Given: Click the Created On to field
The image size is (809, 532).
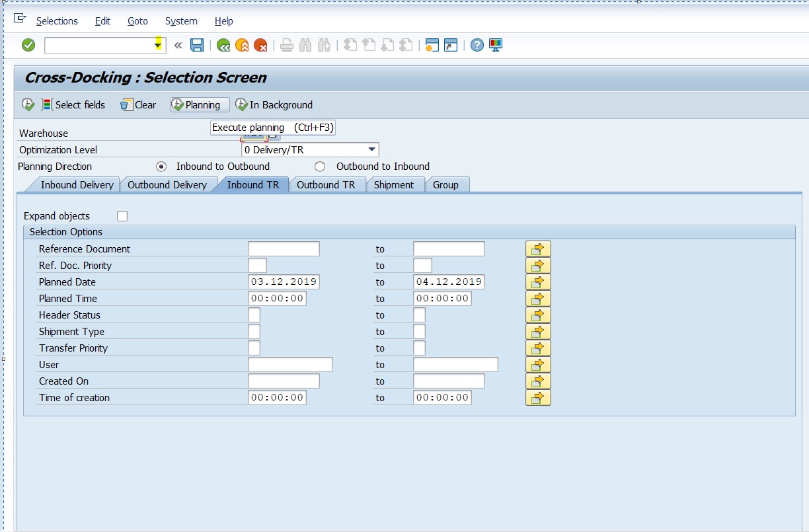Looking at the screenshot, I should [449, 381].
